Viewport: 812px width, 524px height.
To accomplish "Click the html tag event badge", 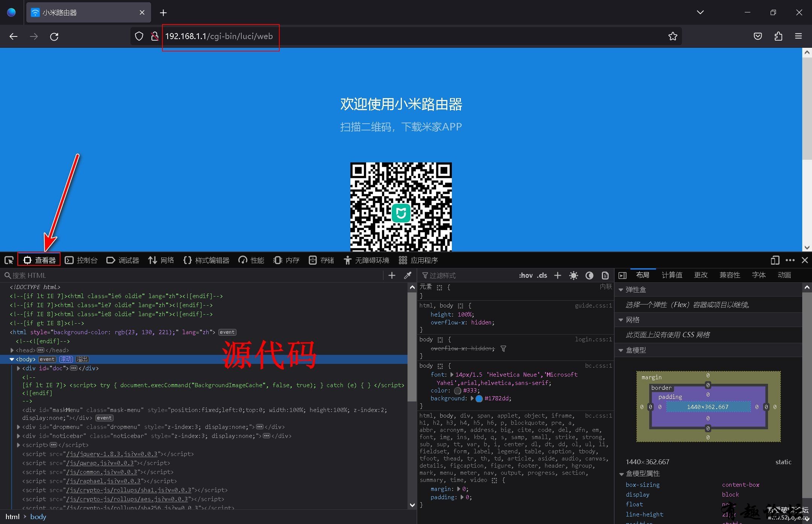I will [x=227, y=332].
